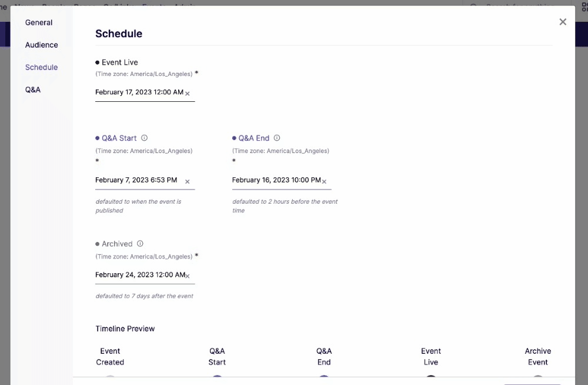Screen dimensions: 588x385
Task: Select Event Live timeline preview label
Action: (431, 357)
